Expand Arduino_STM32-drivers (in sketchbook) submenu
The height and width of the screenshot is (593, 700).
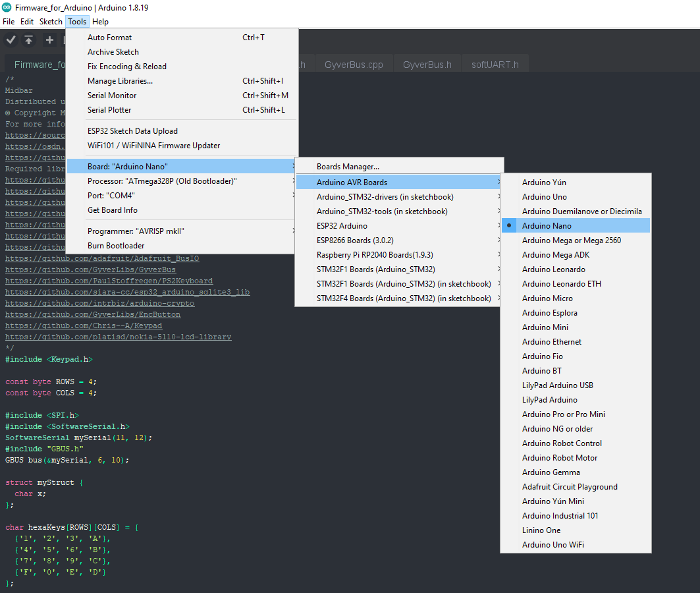point(399,197)
